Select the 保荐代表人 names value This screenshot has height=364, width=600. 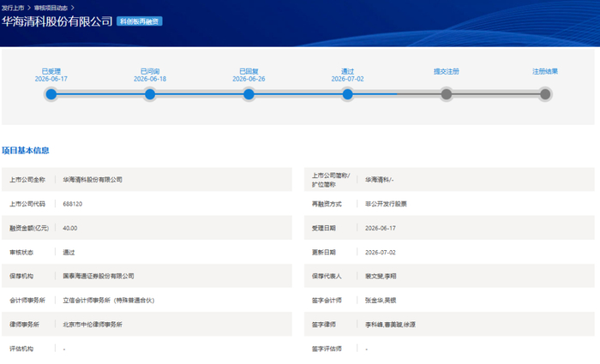pos(381,276)
